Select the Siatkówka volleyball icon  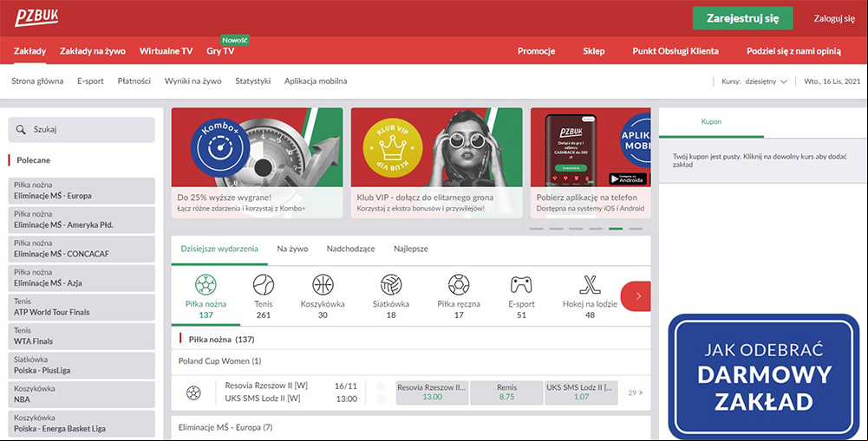391,285
